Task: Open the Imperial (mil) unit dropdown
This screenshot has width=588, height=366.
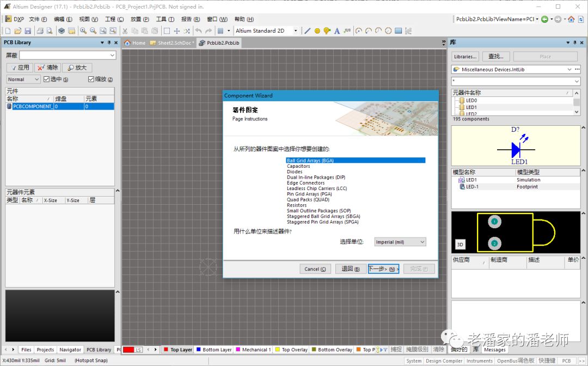Action: coord(400,242)
